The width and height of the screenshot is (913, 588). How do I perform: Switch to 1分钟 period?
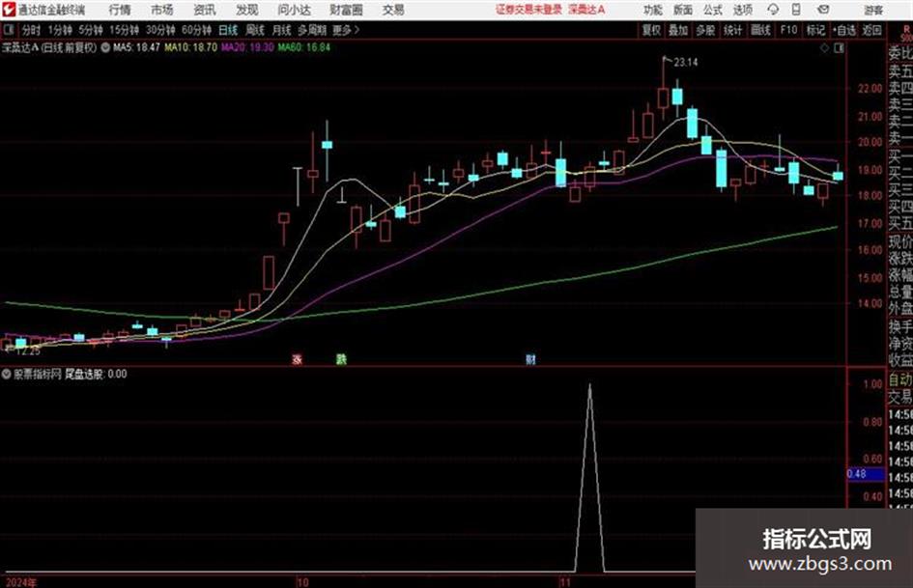pos(60,30)
